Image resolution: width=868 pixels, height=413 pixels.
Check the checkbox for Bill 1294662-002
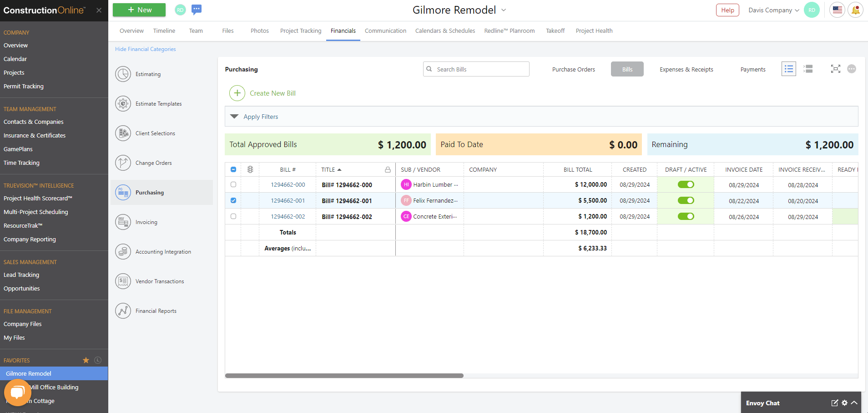[x=233, y=216]
